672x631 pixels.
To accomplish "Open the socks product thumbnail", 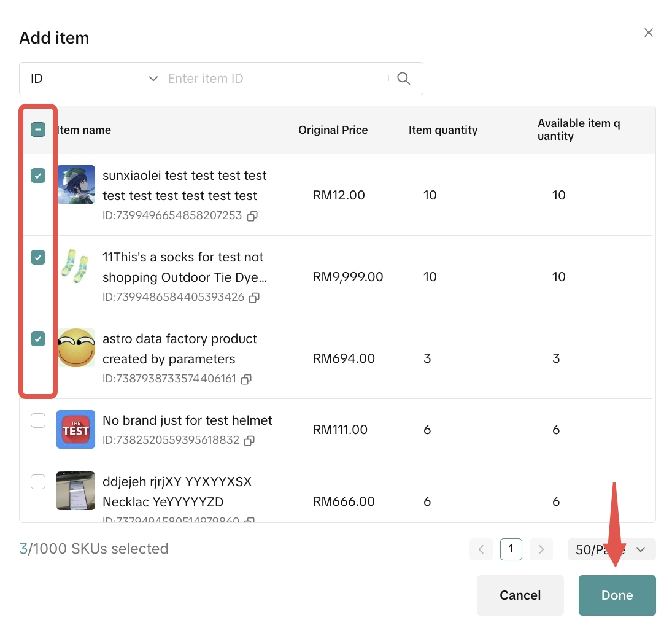I will [75, 266].
